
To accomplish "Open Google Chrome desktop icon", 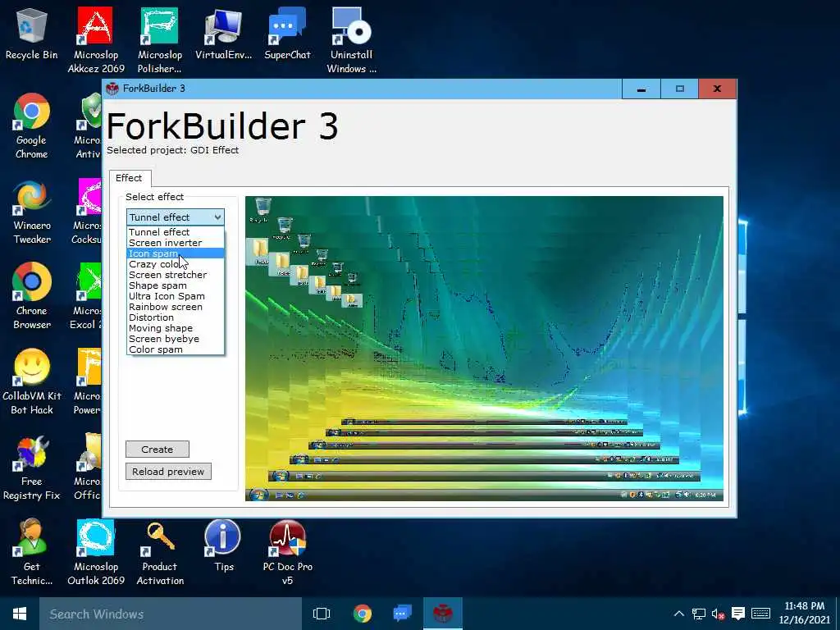I will point(32,126).
